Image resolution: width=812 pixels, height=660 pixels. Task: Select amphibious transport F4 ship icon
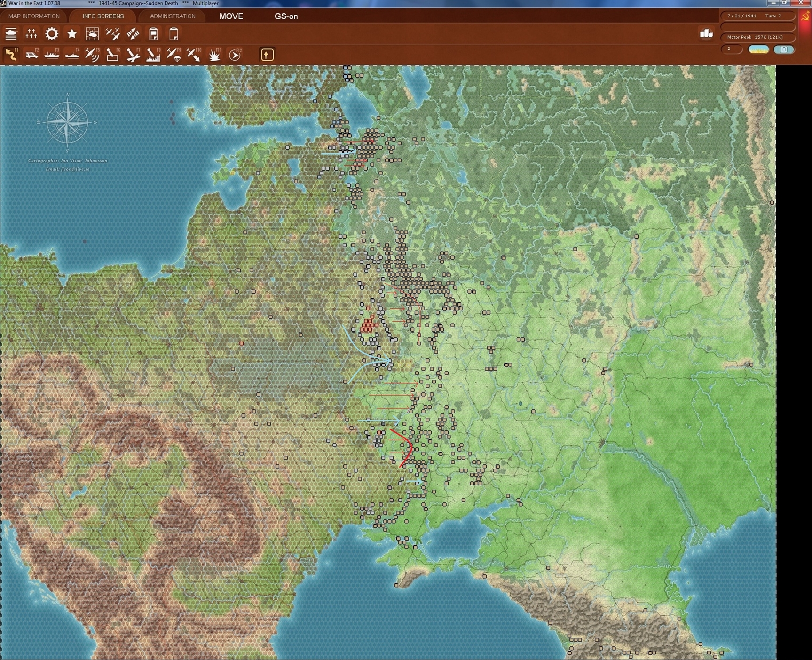(72, 55)
